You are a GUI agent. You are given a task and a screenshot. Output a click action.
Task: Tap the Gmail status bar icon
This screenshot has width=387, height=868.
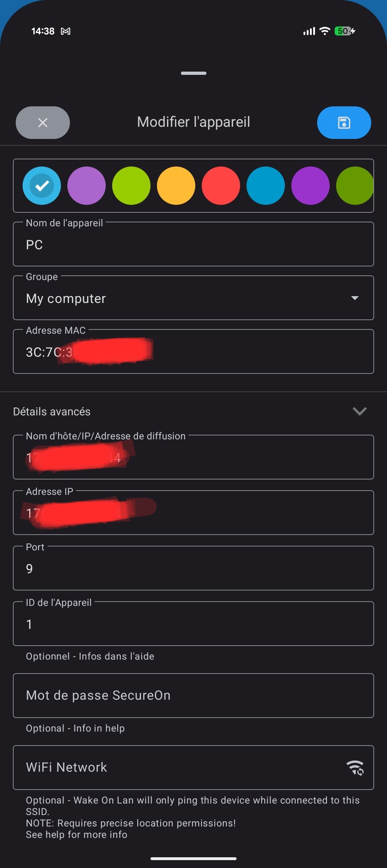click(x=66, y=32)
